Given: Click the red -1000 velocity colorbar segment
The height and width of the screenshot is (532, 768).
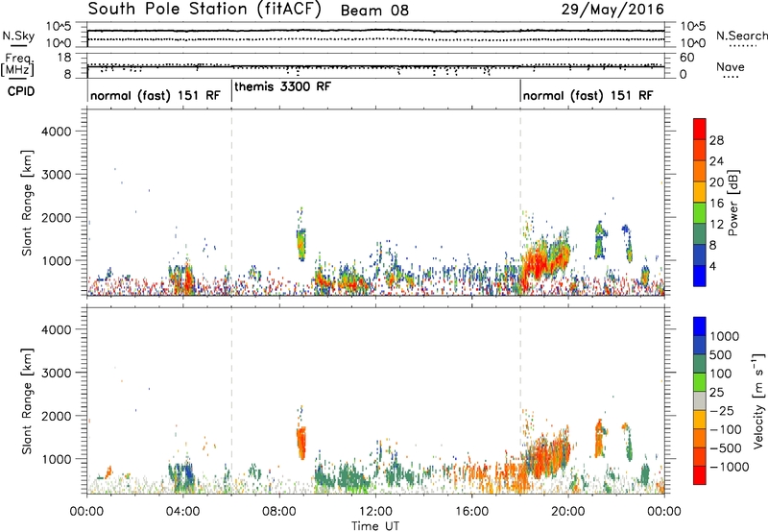Looking at the screenshot, I should pos(700,475).
